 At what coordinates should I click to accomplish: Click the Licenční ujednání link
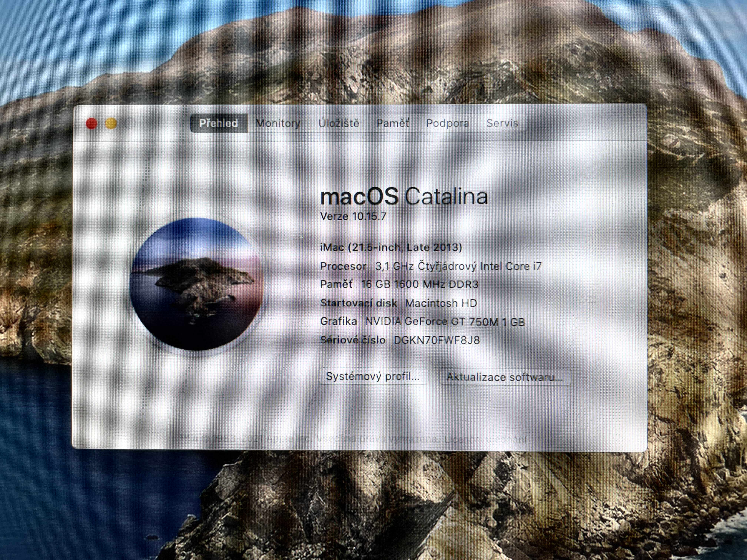tap(485, 439)
